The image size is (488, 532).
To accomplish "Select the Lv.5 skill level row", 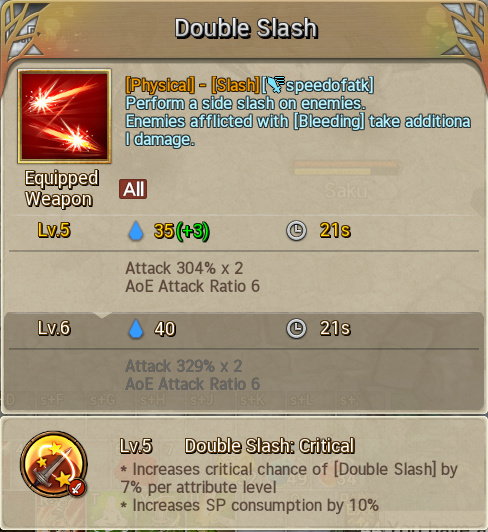I will tap(244, 231).
